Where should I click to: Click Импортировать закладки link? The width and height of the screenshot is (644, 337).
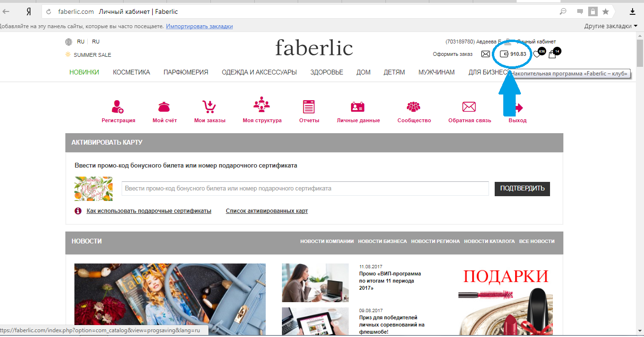pyautogui.click(x=199, y=26)
